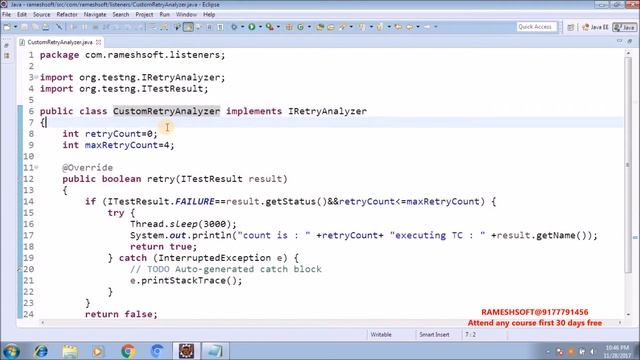Open the Help menu
This screenshot has height=360, width=640.
pos(209,14)
